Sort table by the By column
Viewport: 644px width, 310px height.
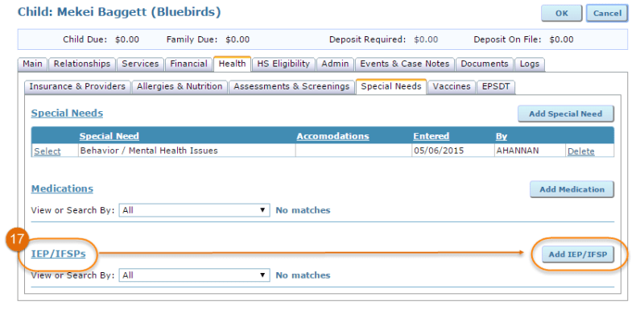pyautogui.click(x=502, y=136)
